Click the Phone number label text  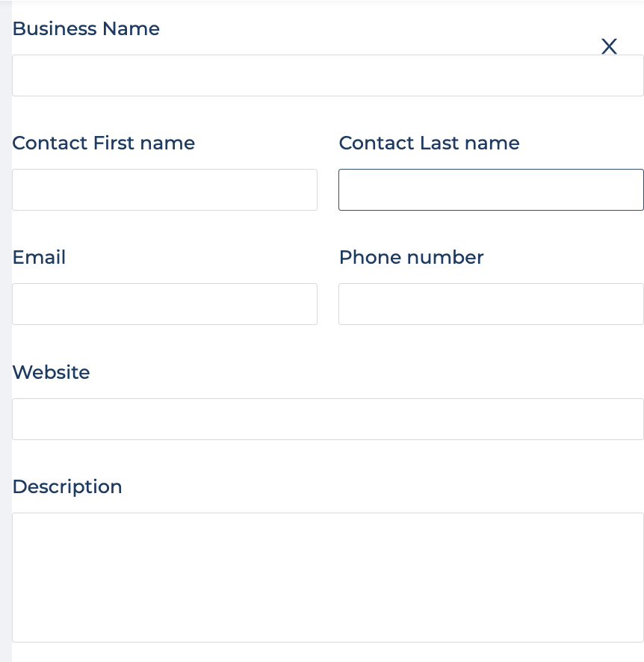pos(412,258)
